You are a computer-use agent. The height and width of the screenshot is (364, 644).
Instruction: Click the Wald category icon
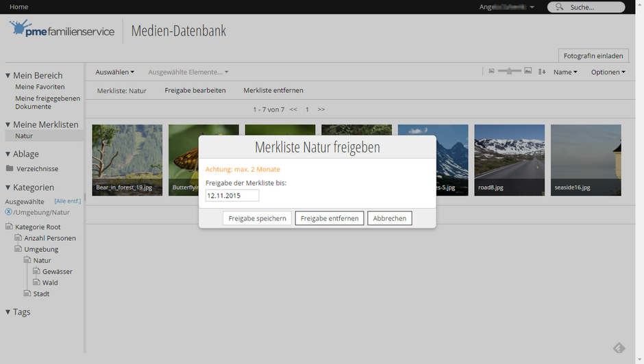(36, 281)
